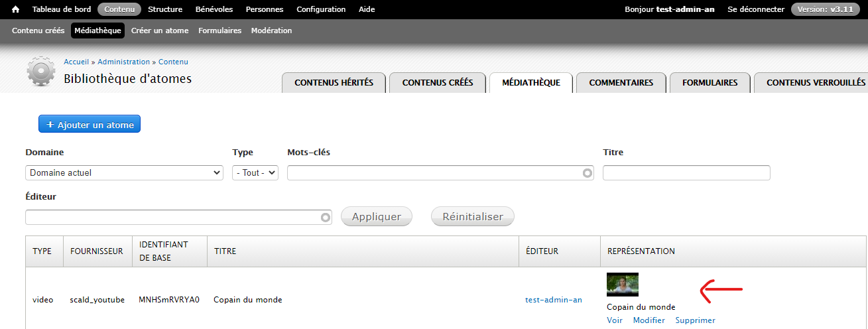Click Se déconnecter to log out

click(x=755, y=9)
